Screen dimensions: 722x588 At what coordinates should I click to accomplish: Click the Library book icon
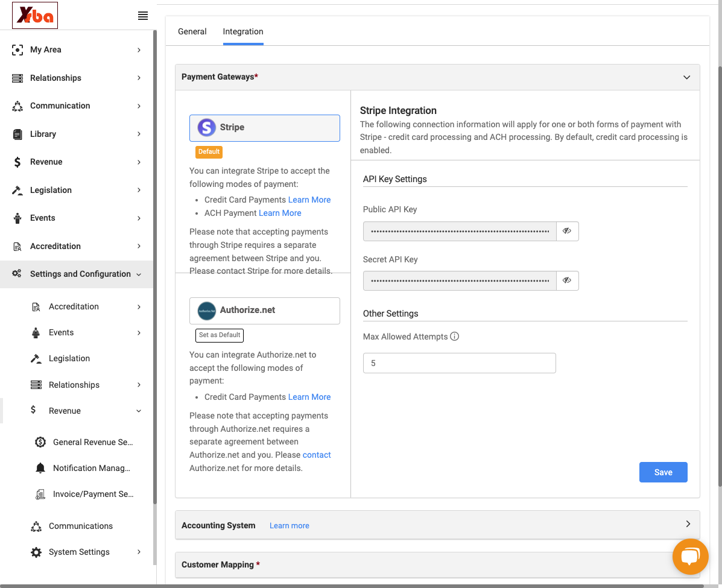click(x=17, y=134)
